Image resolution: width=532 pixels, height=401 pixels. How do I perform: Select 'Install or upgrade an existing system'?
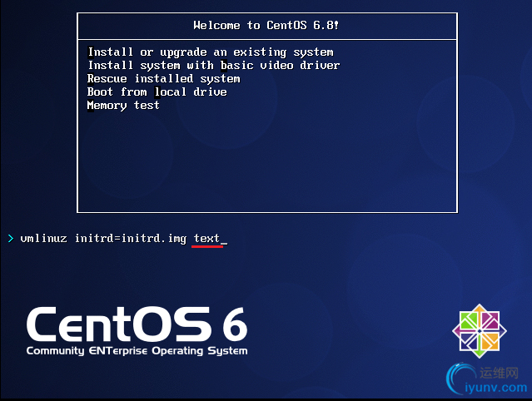(211, 52)
